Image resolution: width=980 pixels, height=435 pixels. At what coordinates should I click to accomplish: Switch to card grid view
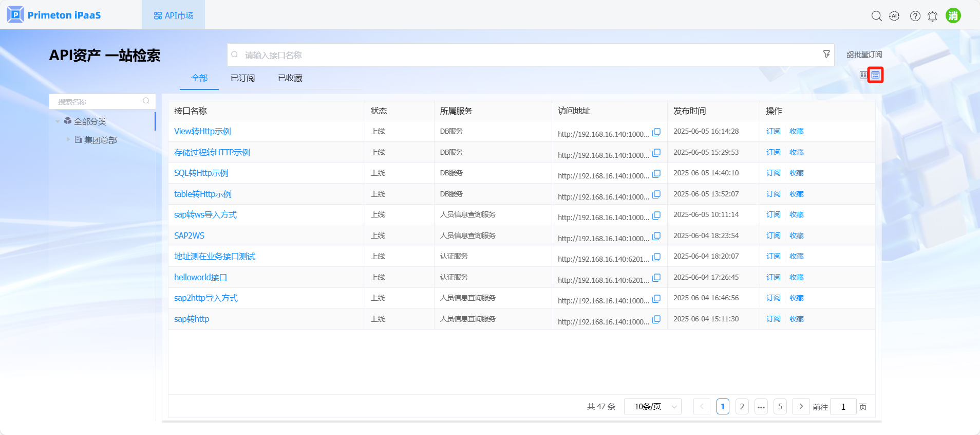click(863, 75)
